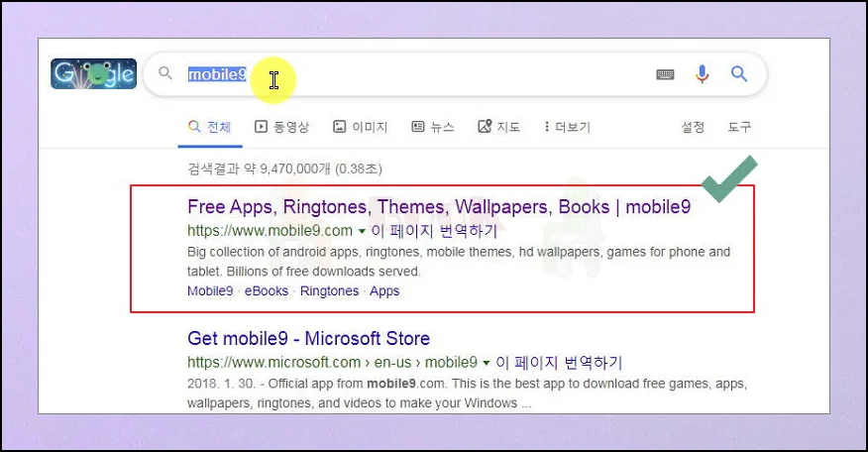Open the Apps sitelink

(x=384, y=290)
